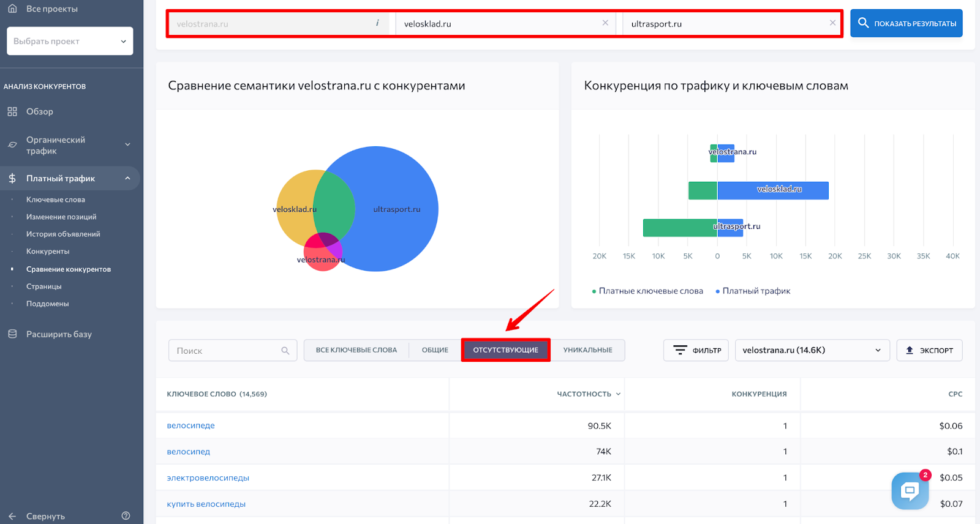Click the blue veloskld.ru traffic bar
The width and height of the screenshot is (980, 524).
click(773, 190)
